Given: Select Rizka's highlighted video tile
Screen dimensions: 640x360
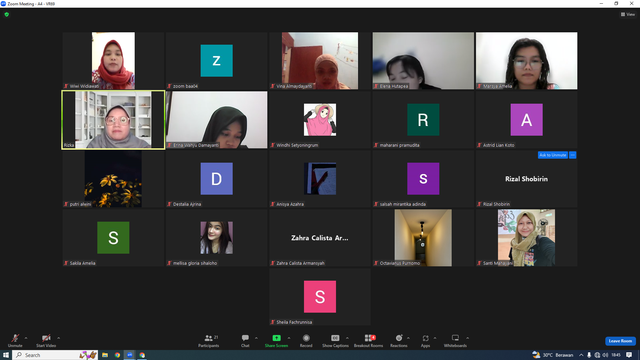Looking at the screenshot, I should click(x=113, y=120).
